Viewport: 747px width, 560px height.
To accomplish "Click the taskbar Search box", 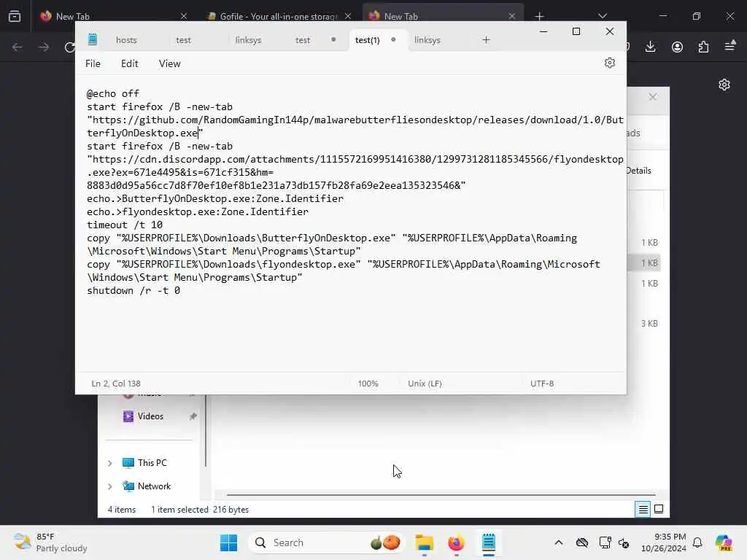I will click(x=326, y=542).
